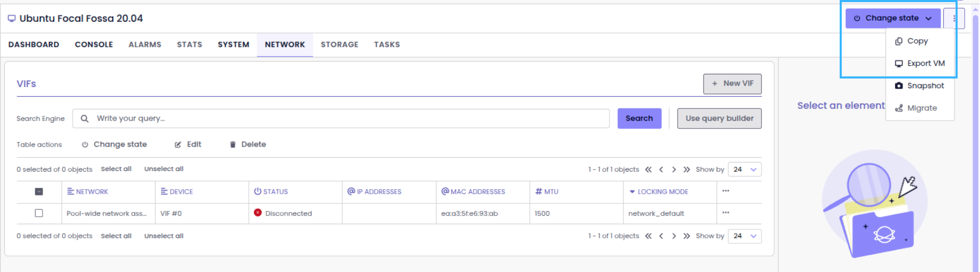Image resolution: width=980 pixels, height=272 pixels.
Task: Click the Use query builder button
Action: tap(719, 118)
